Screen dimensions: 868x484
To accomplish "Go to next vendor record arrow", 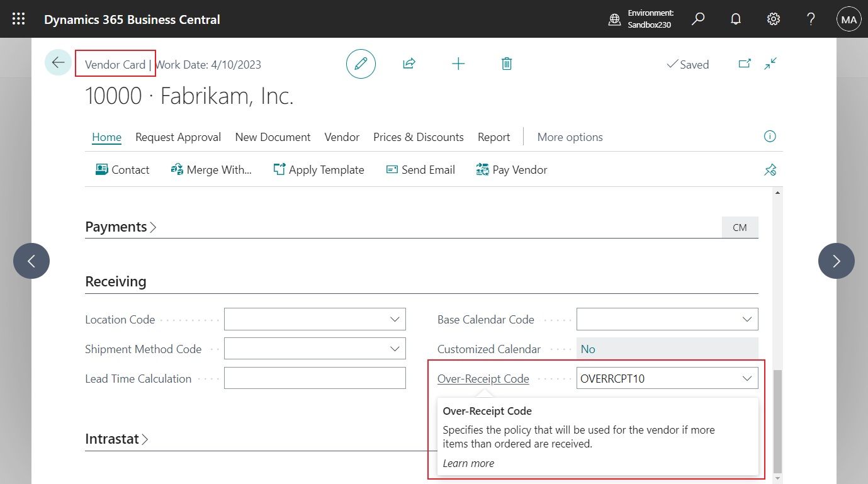I will (x=836, y=261).
